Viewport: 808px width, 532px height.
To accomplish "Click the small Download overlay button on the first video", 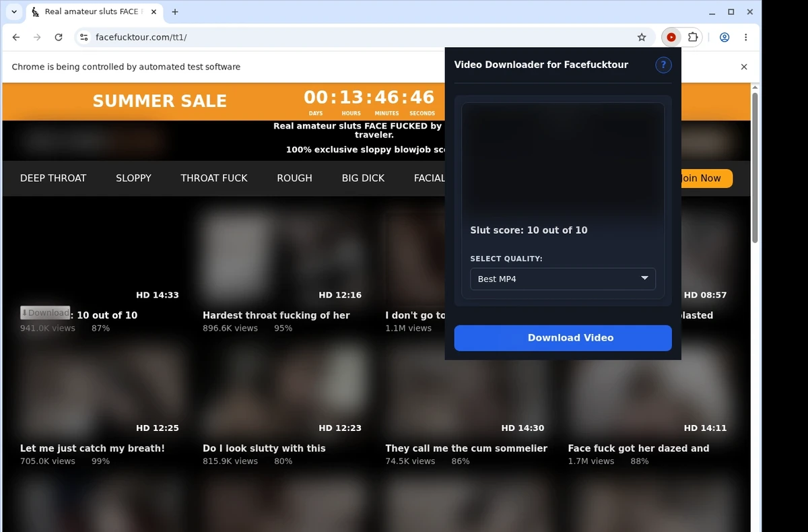I will [x=45, y=312].
